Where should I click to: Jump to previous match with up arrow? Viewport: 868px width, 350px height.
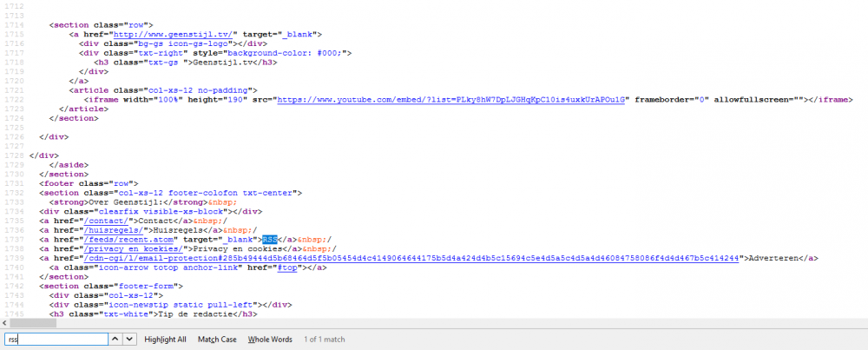[x=117, y=340]
